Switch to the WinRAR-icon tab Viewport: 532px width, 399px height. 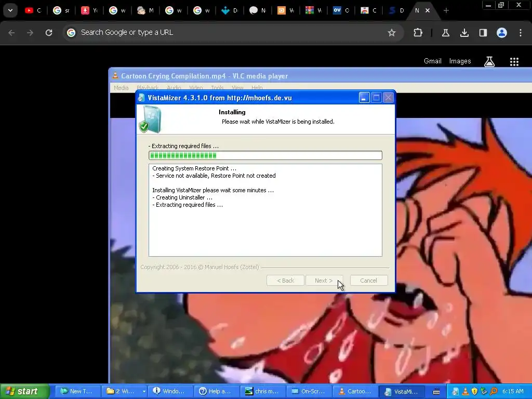[x=313, y=10]
